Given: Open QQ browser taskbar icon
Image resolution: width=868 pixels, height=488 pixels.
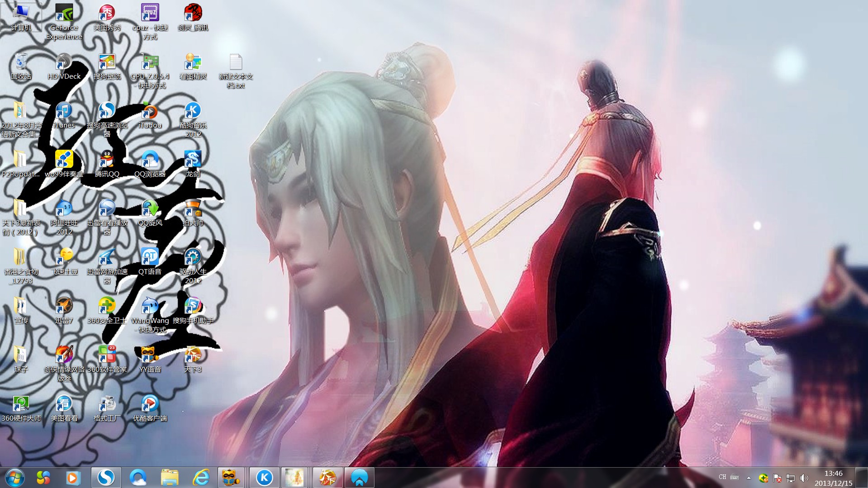Looking at the screenshot, I should (x=138, y=478).
